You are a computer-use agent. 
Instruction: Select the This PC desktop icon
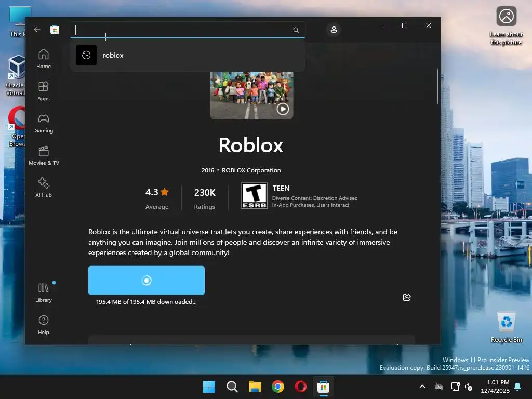pyautogui.click(x=18, y=22)
